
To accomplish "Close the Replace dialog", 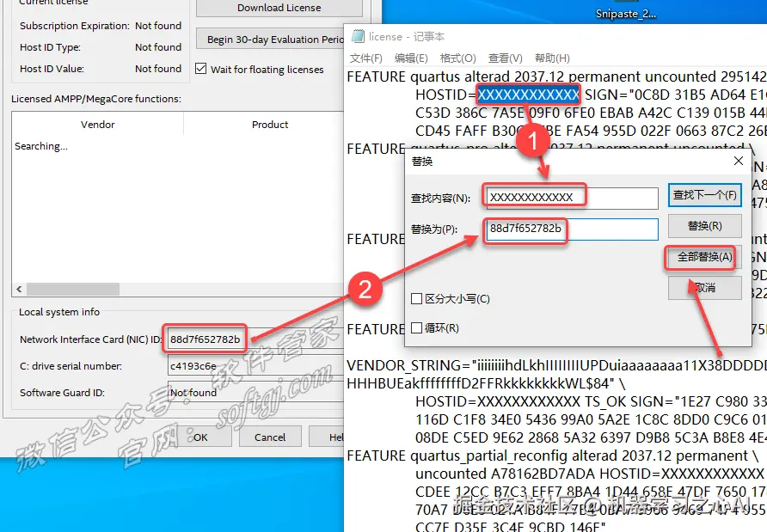I will (x=739, y=161).
